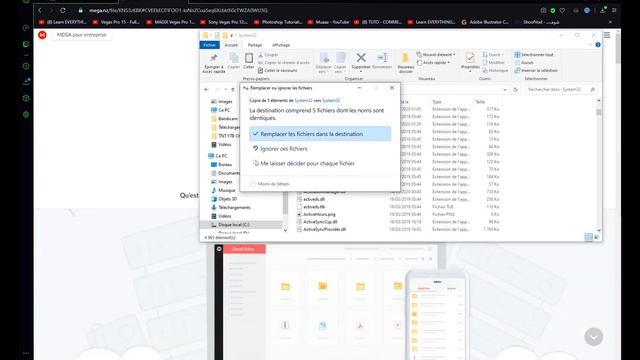Collapse Moins de détails in dialog
Viewport: 640px width, 360px height.
[269, 184]
